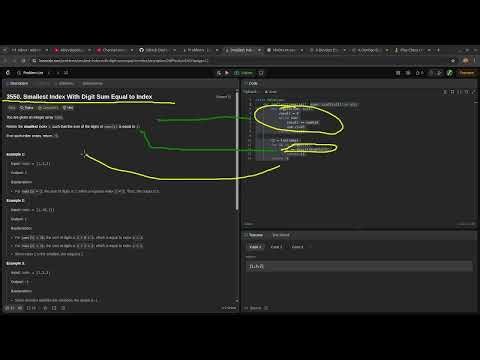Click the code editor format icon
480x360 pixels.
coord(445,92)
